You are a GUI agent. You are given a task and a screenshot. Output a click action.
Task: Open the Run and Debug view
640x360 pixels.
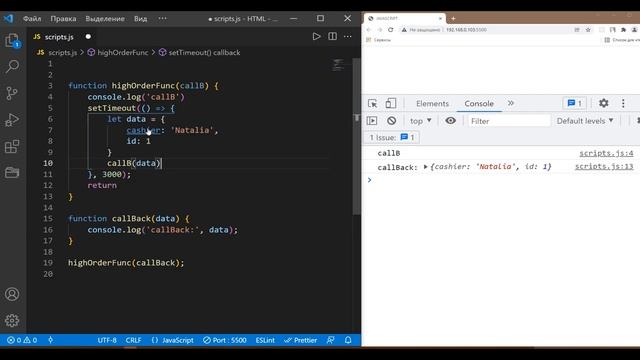pyautogui.click(x=12, y=120)
